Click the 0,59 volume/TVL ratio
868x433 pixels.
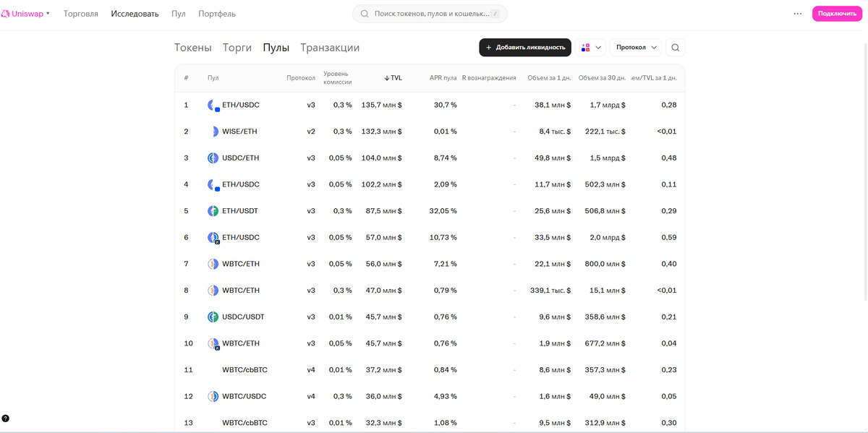[669, 237]
